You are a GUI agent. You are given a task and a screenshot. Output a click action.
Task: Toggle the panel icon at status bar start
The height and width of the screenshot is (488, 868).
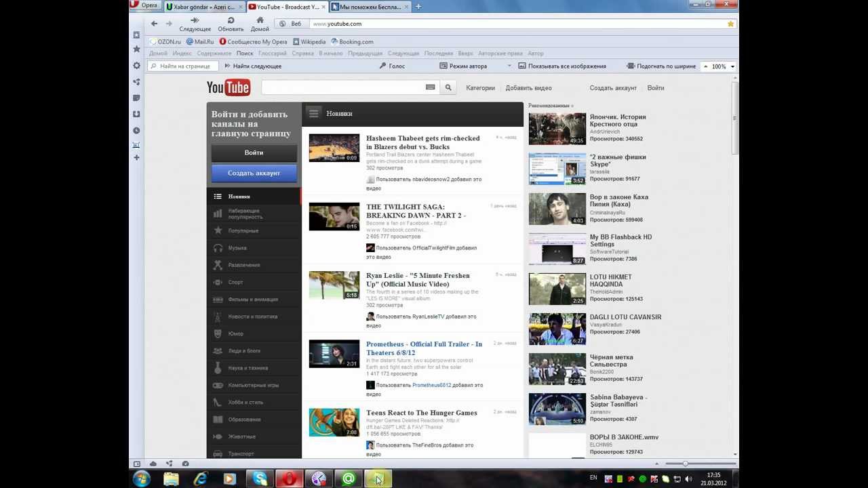(x=136, y=464)
